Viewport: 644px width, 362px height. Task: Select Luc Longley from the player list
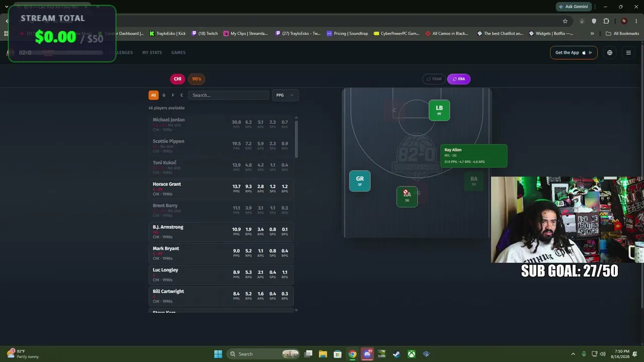pos(221,275)
